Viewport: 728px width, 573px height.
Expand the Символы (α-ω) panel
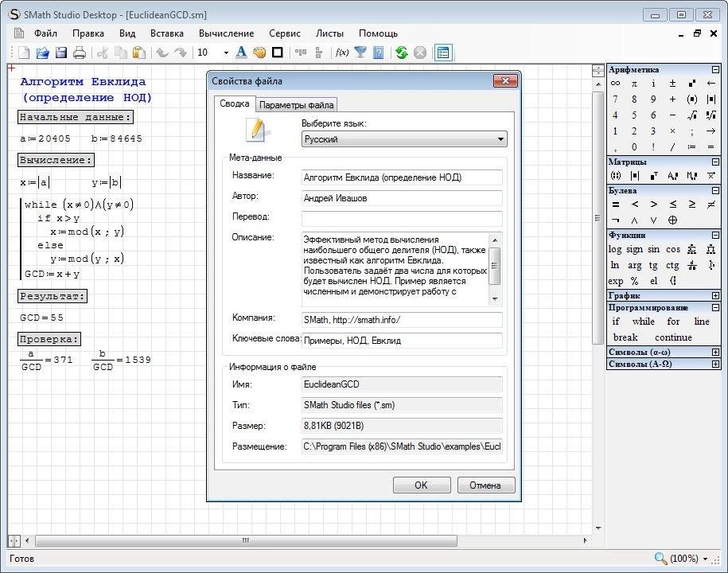pyautogui.click(x=715, y=352)
